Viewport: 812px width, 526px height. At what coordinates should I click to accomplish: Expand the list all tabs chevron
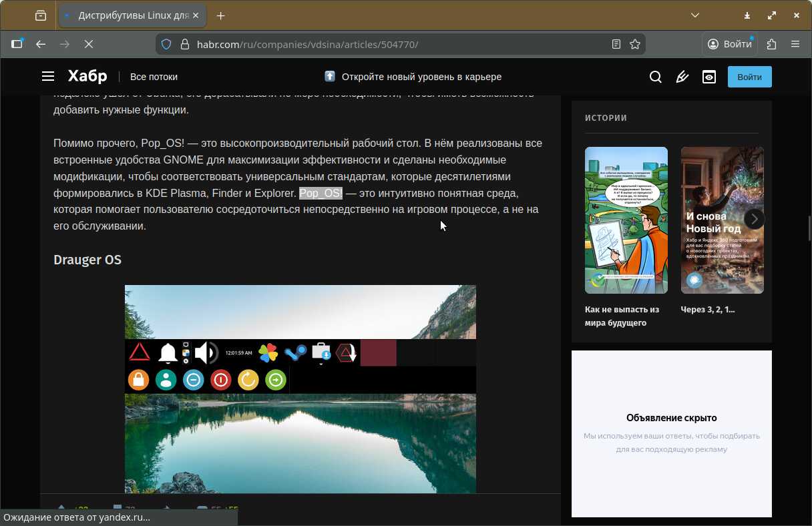[x=695, y=15]
